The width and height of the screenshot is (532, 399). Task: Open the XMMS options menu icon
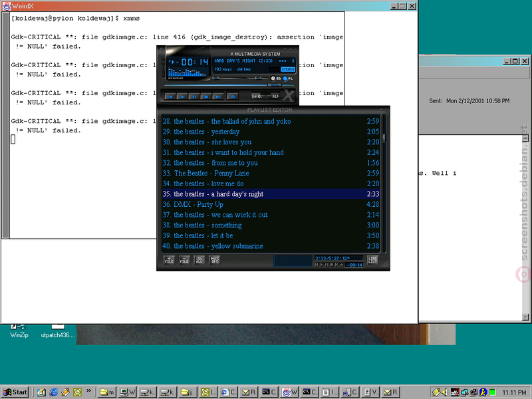click(162, 49)
